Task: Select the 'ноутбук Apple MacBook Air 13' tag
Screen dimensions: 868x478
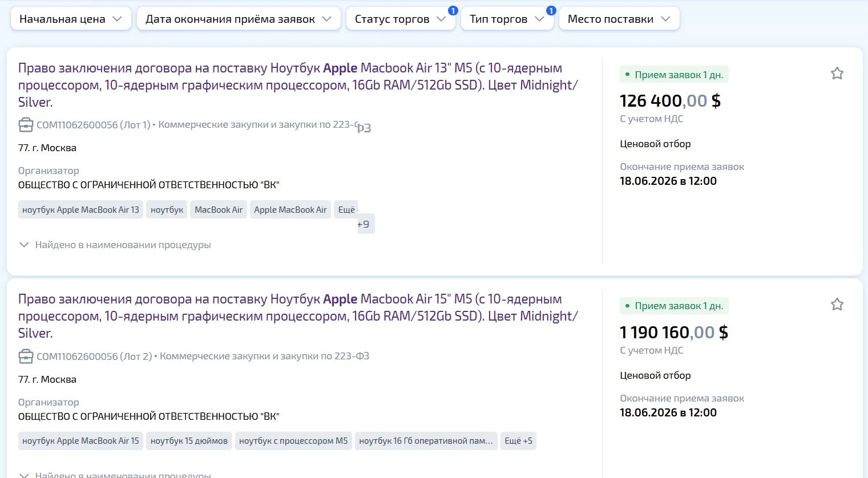Action: (x=80, y=209)
